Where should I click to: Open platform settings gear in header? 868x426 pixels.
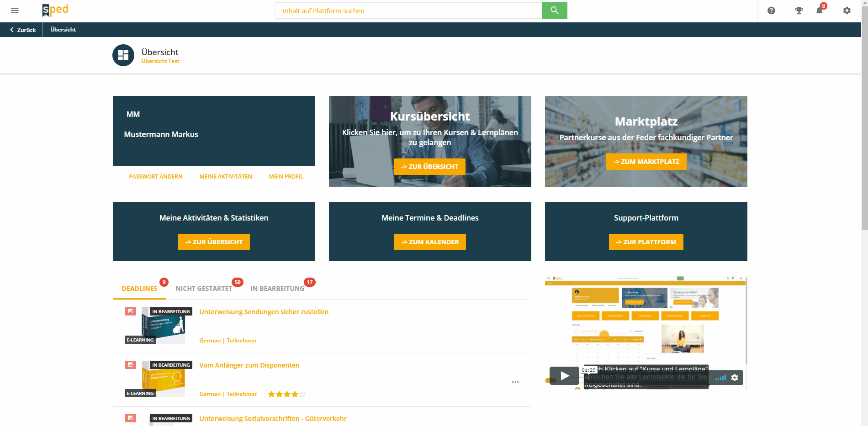coord(847,11)
